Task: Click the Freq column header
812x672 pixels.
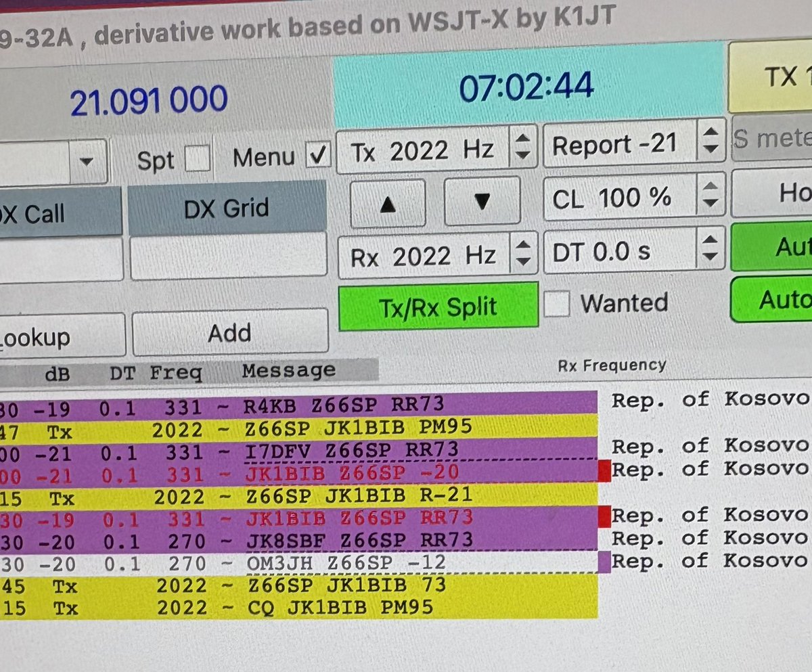Action: [175, 372]
